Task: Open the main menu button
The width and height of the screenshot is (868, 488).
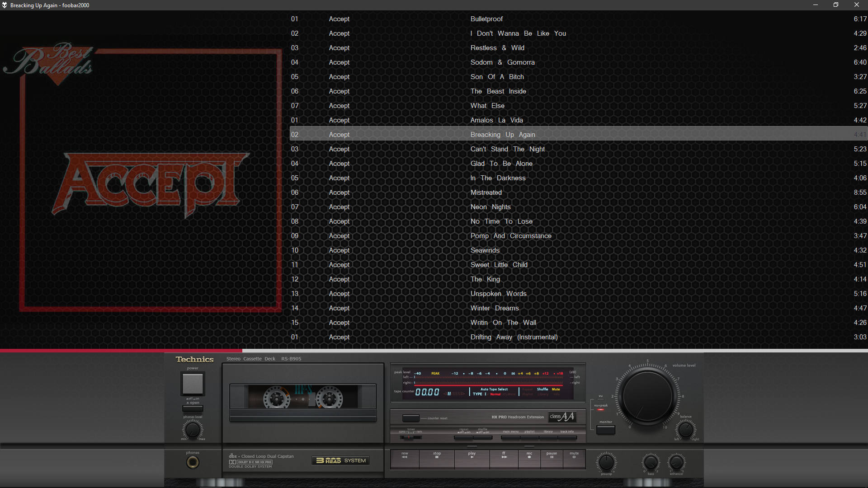Action: pos(511,437)
